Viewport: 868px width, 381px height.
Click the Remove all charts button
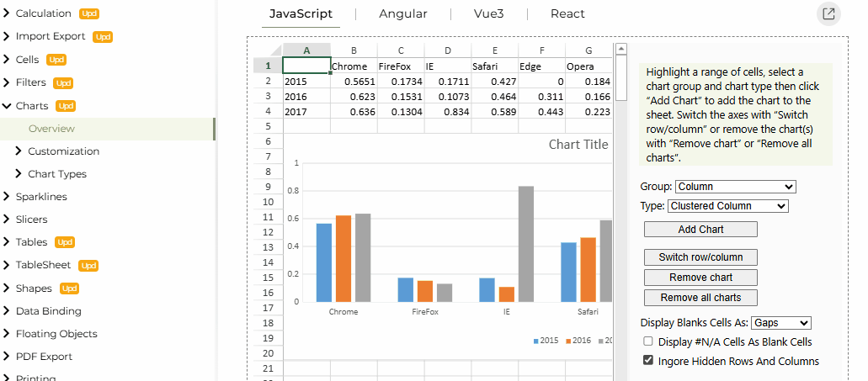click(x=700, y=298)
